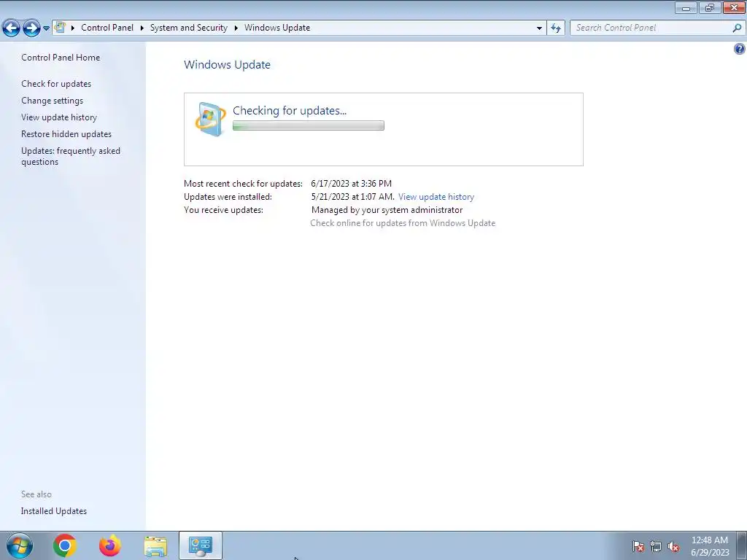Screen dimensions: 747x560
Task: Open Action Center flag tray icon
Action: point(638,546)
